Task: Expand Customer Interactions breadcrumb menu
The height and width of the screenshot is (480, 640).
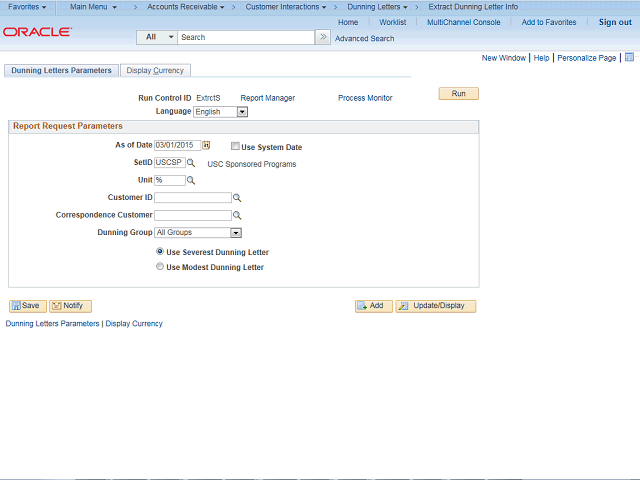Action: click(x=286, y=7)
